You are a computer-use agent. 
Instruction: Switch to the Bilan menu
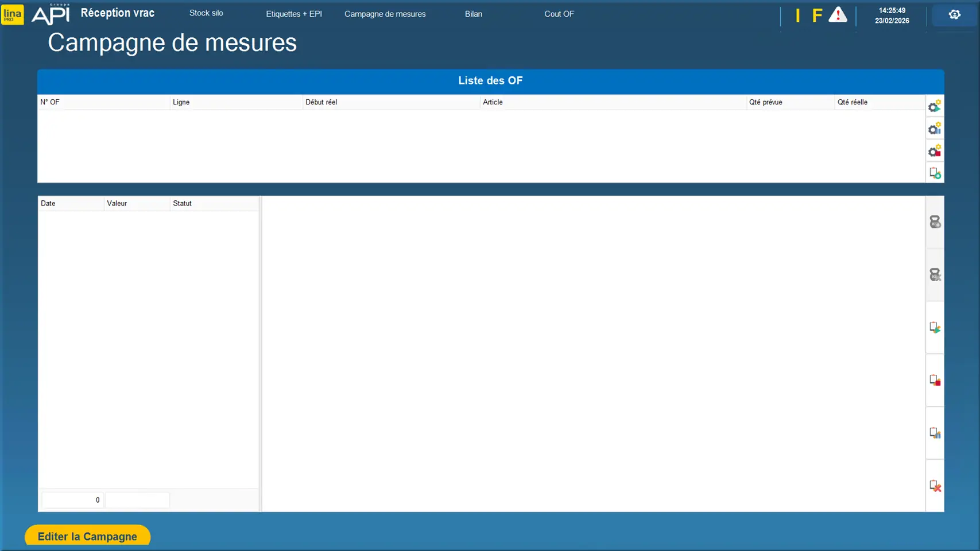click(x=473, y=14)
